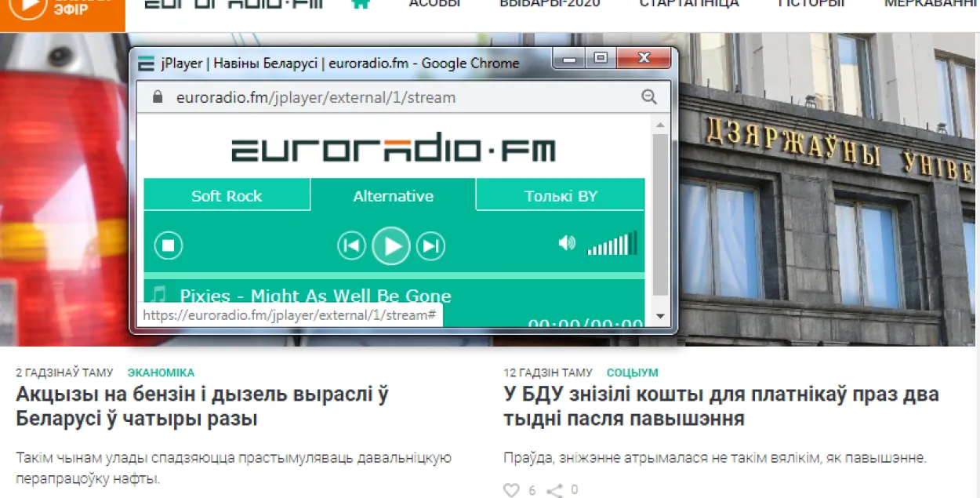Image resolution: width=980 pixels, height=498 pixels.
Task: Click the popup scrollbar up arrow
Action: 660,124
